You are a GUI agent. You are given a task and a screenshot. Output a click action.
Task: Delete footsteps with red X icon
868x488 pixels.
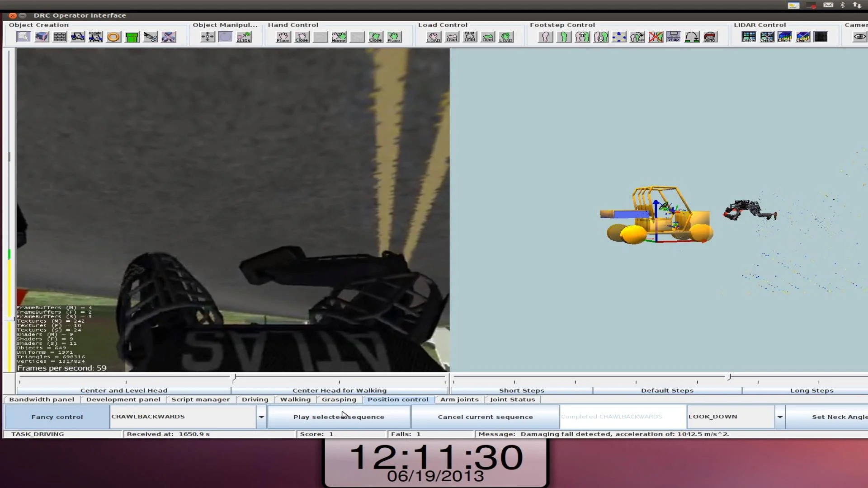point(656,37)
